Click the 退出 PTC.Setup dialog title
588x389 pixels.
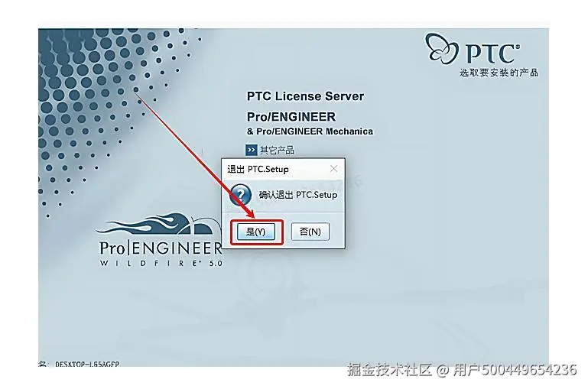tap(258, 169)
